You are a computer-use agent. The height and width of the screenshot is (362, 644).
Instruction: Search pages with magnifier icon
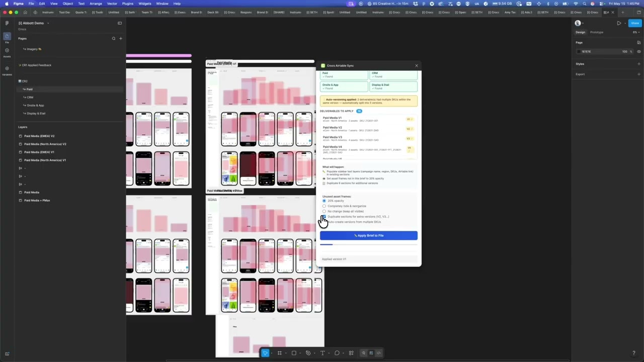(x=114, y=39)
